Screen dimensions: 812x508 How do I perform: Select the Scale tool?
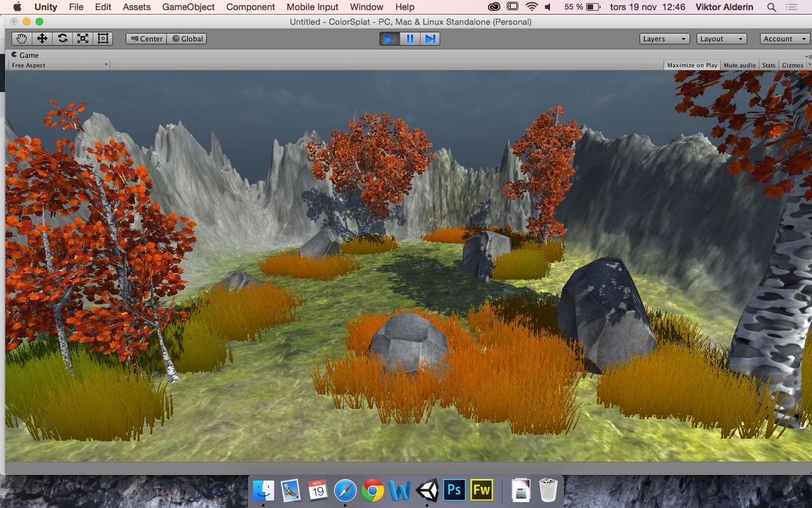82,39
